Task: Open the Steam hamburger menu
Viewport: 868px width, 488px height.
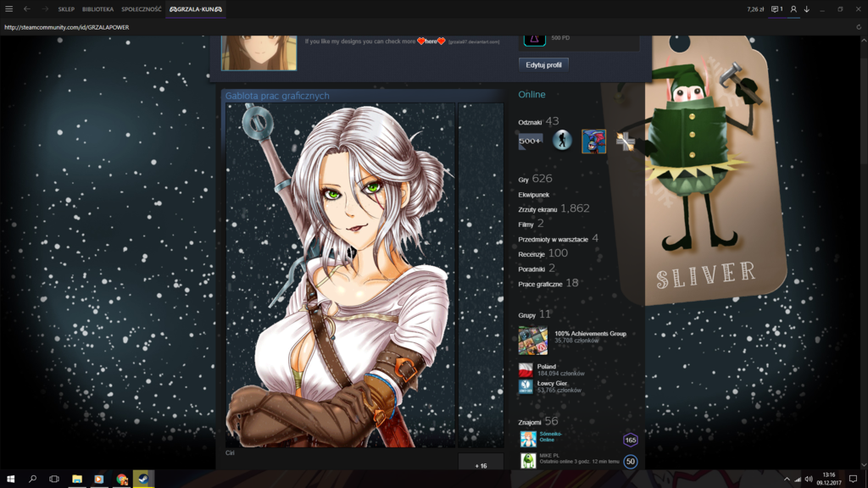Action: pos(8,8)
